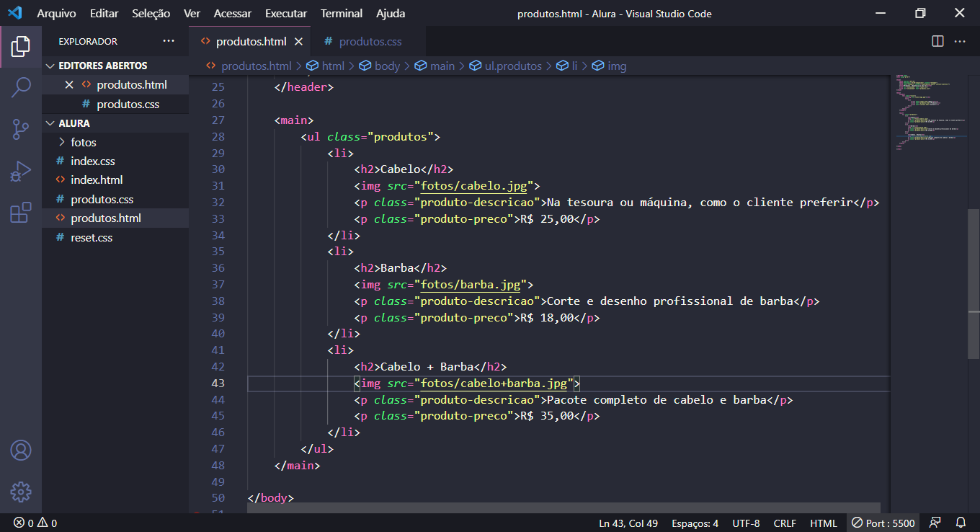
Task: Open the Extensions view icon
Action: [x=21, y=213]
